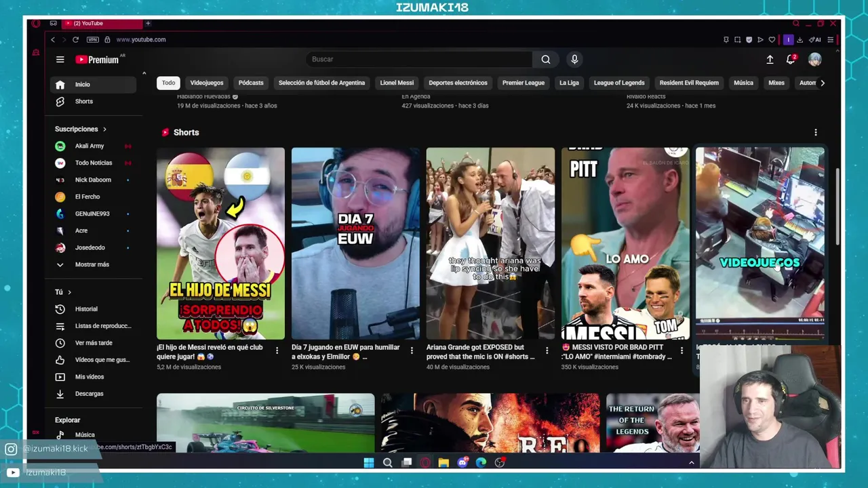
Task: Open the Circuito de Silverstone video thumbnail
Action: 265,423
